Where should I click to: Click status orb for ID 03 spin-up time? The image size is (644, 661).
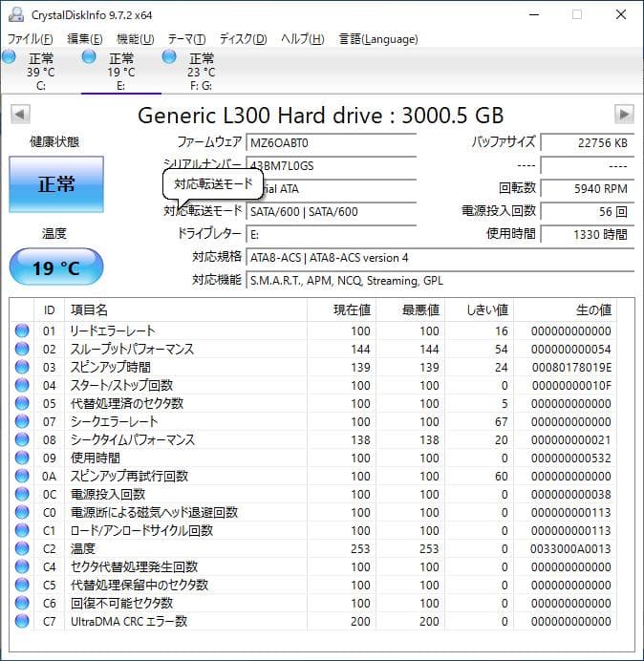(x=22, y=367)
